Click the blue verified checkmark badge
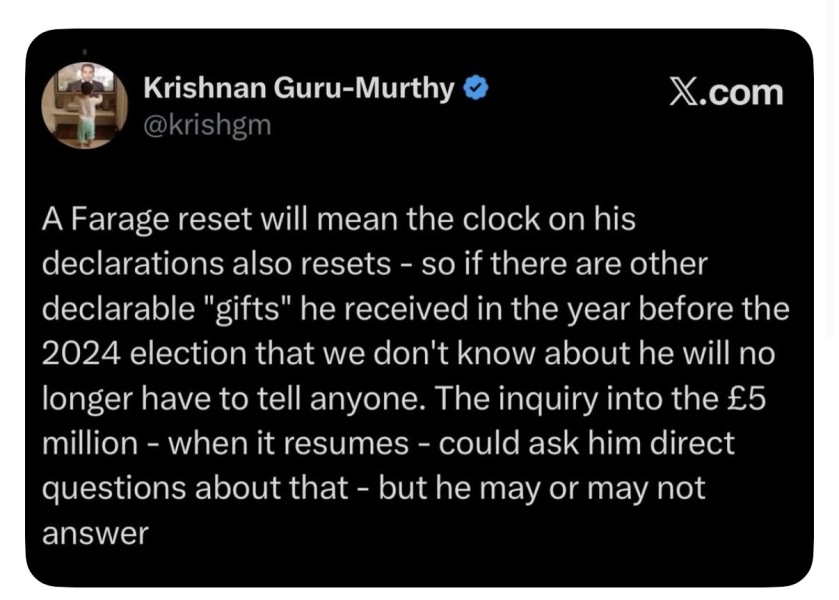This screenshot has height=600, width=839. [475, 88]
